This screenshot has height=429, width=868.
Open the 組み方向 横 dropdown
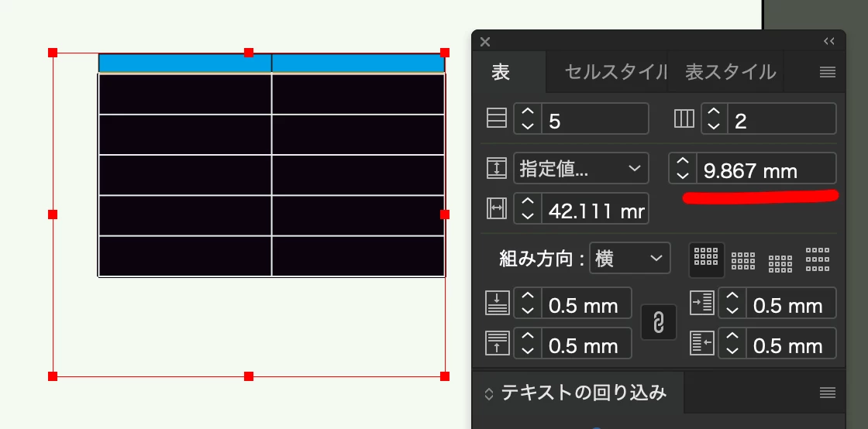coord(630,258)
